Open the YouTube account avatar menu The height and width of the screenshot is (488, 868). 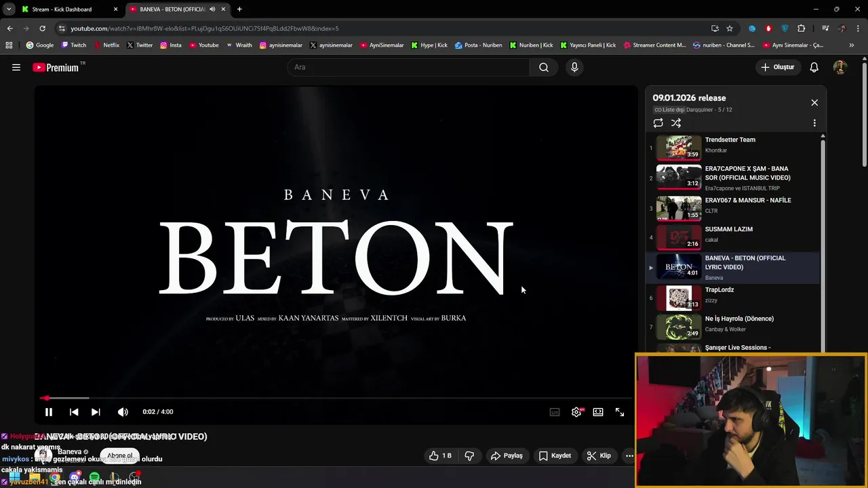pyautogui.click(x=840, y=67)
